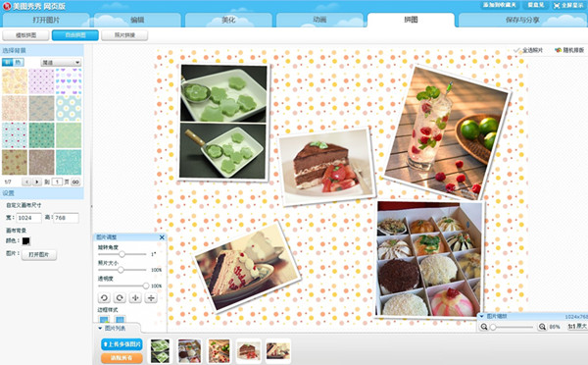588x365 pixels.
Task: Select green jelly thumbnail in image list
Action: pos(160,351)
